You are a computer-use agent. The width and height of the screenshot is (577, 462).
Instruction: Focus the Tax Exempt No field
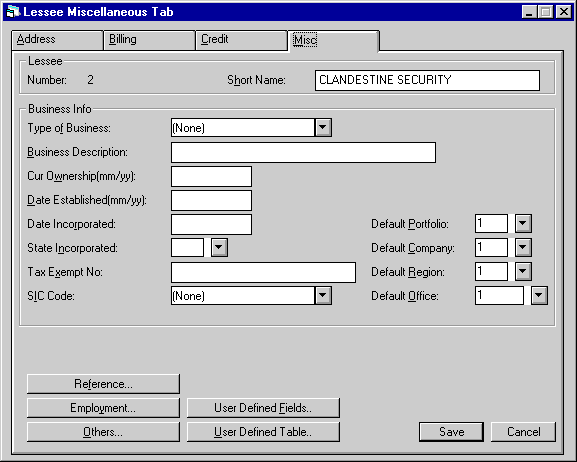tap(263, 272)
